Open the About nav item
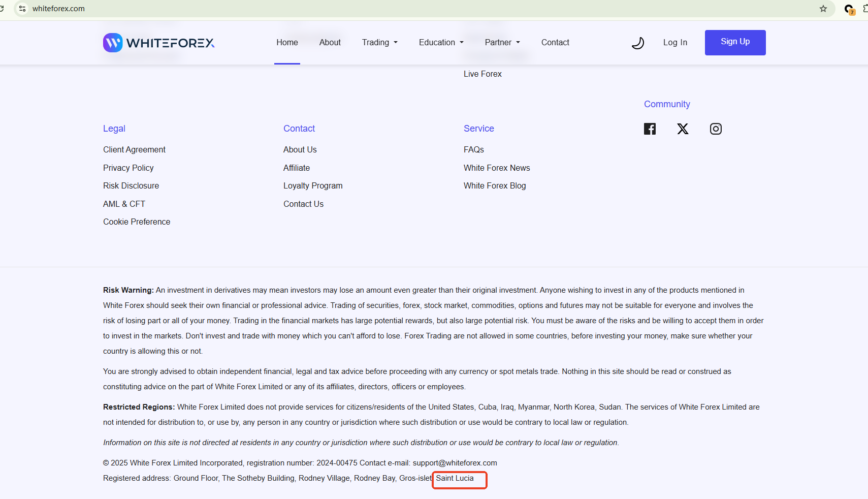Viewport: 868px width, 499px height. (330, 43)
